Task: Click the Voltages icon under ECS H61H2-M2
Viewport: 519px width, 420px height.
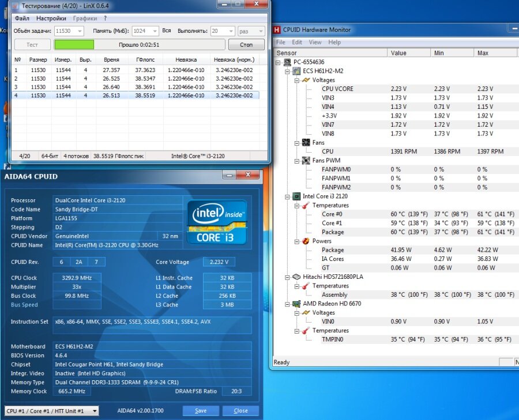Action: [306, 80]
